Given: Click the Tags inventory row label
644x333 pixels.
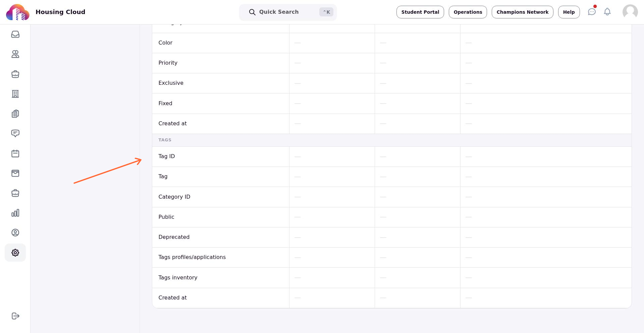Looking at the screenshot, I should point(178,278).
